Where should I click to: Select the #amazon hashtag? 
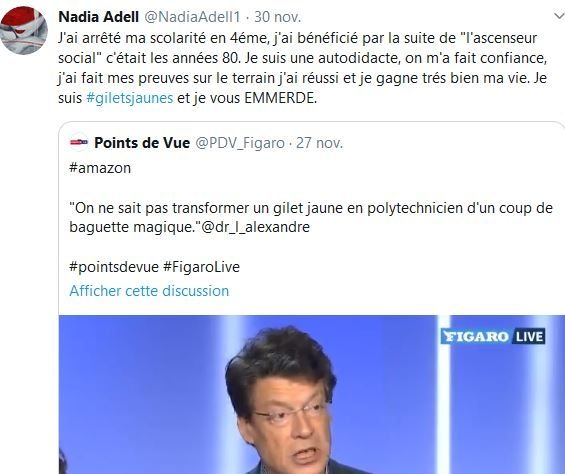100,168
